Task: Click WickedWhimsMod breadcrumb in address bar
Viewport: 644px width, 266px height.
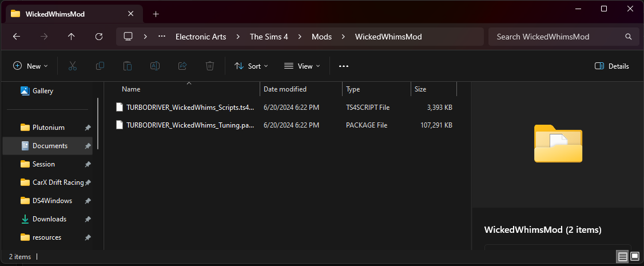Action: (388, 37)
